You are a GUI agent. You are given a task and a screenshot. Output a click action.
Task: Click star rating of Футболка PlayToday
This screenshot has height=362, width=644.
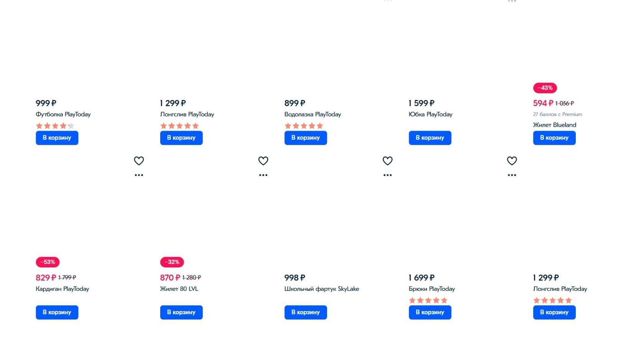pyautogui.click(x=55, y=126)
